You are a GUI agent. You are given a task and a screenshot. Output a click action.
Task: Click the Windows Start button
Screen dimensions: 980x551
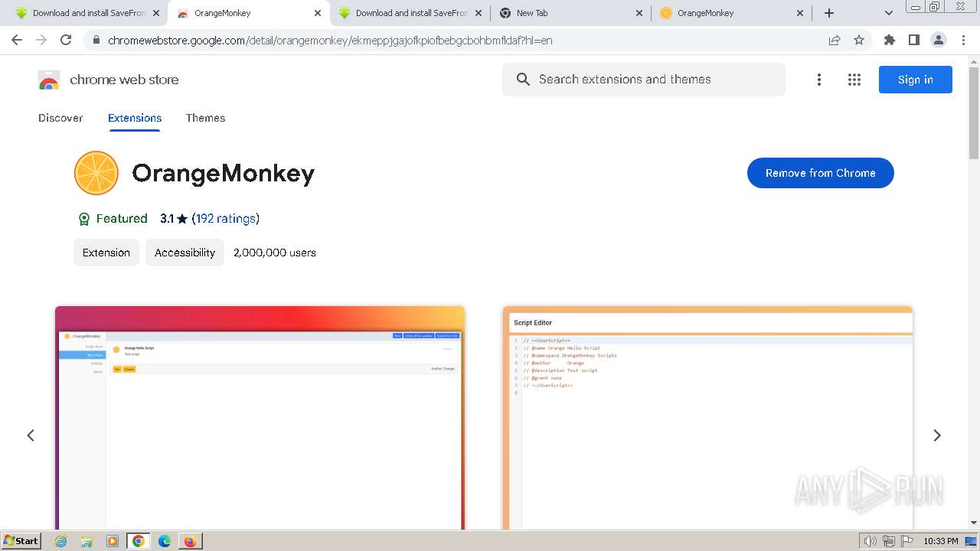(21, 541)
